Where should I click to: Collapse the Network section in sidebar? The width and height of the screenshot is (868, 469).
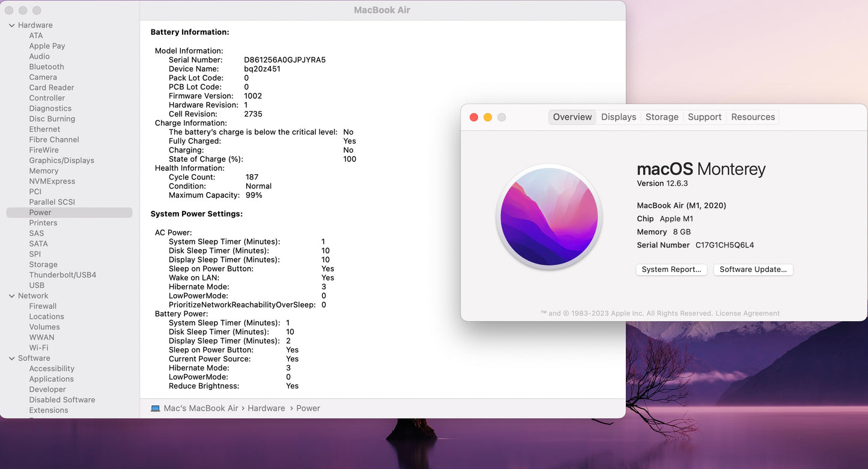pos(12,296)
